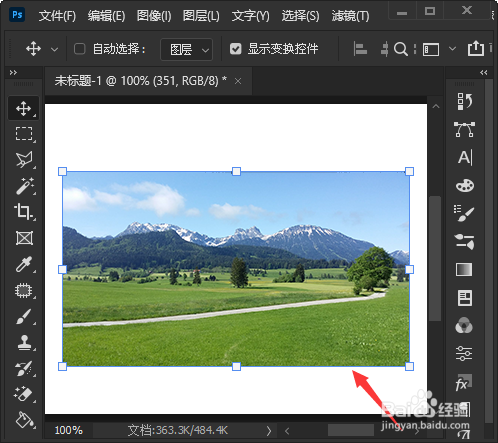The width and height of the screenshot is (498, 443).
Task: Open the Brush Settings panel icon
Action: 464,241
